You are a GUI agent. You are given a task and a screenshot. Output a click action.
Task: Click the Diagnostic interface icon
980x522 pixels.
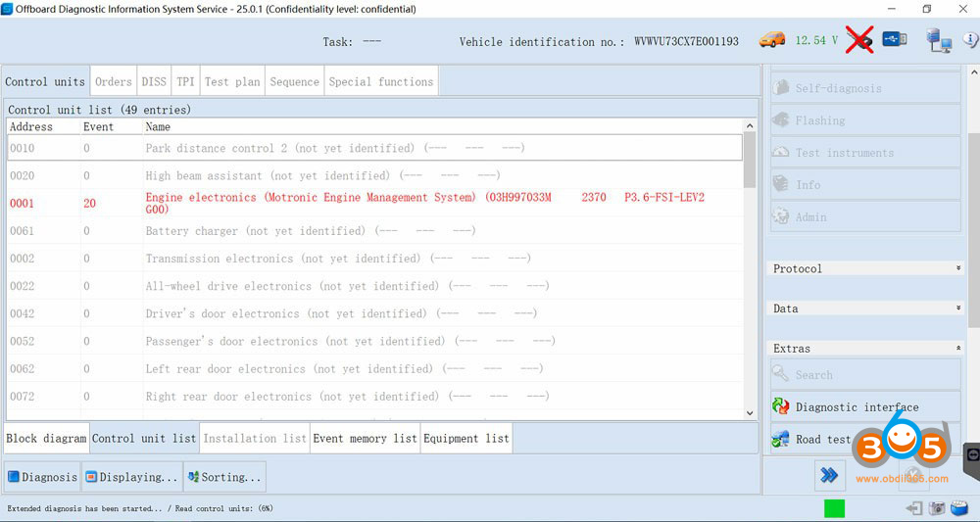click(781, 406)
